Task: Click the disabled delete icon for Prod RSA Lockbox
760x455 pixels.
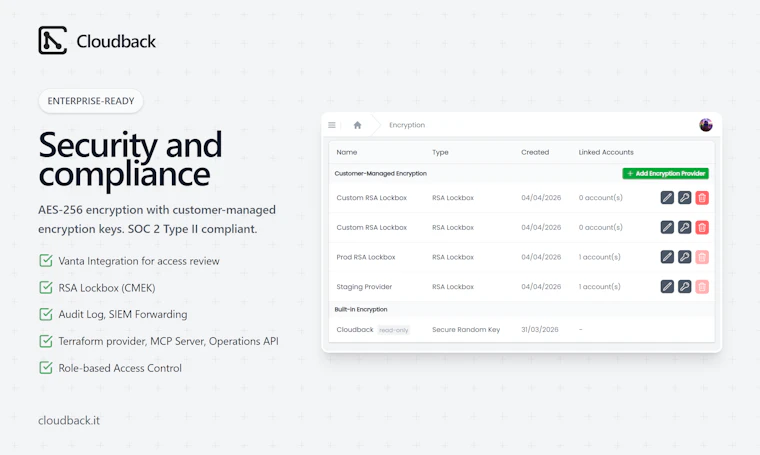Action: click(702, 257)
